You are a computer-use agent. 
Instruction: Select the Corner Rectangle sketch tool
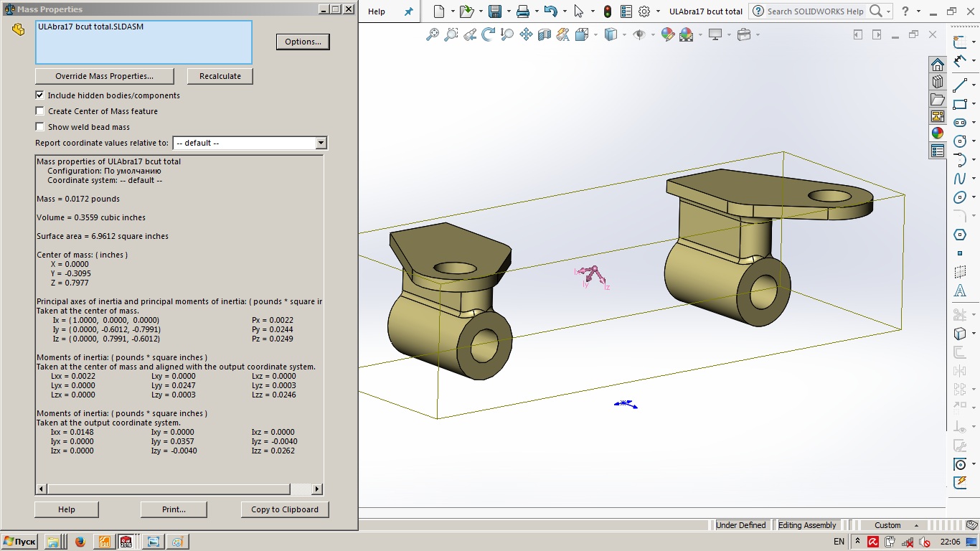[960, 104]
